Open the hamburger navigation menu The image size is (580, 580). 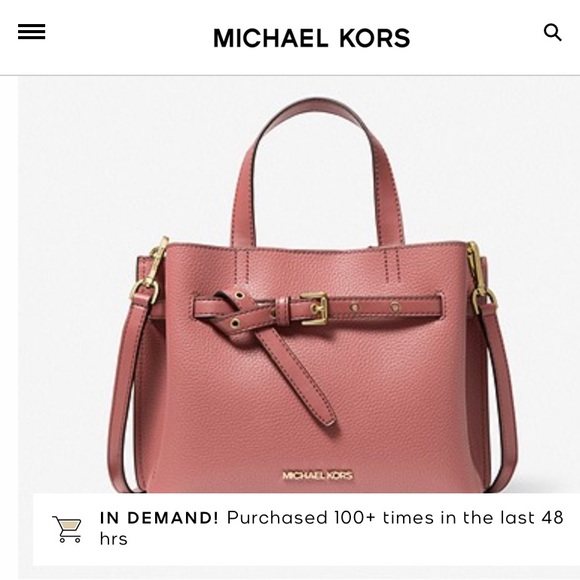pyautogui.click(x=31, y=31)
